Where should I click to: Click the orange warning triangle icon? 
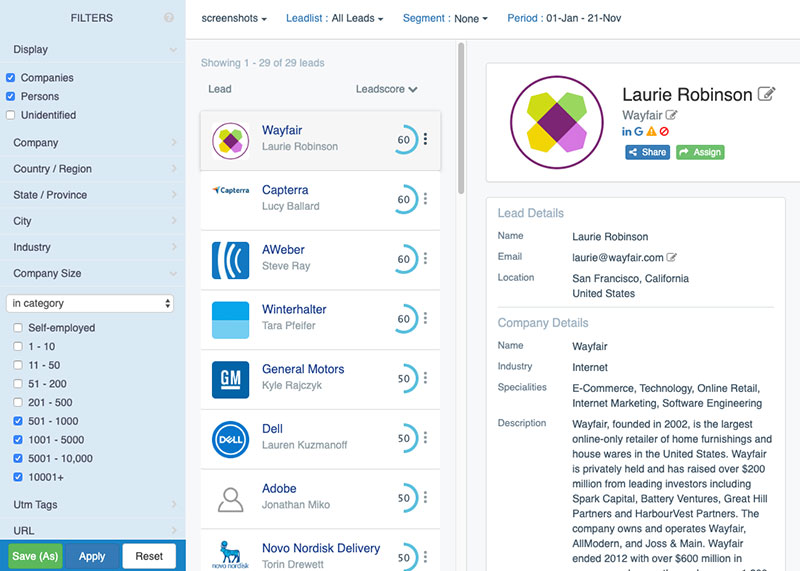pyautogui.click(x=652, y=132)
